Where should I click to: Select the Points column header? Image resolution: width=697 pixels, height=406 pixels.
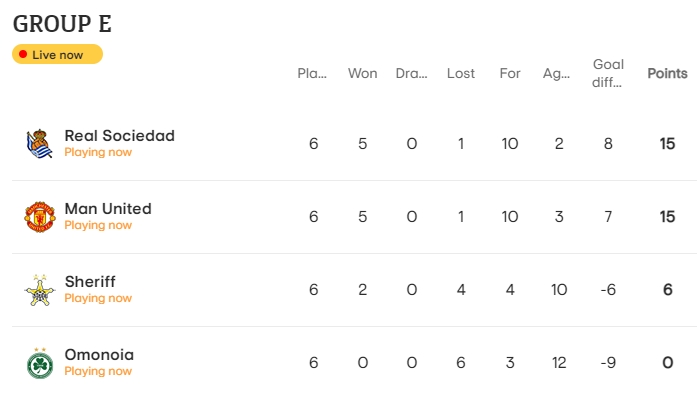click(x=667, y=73)
